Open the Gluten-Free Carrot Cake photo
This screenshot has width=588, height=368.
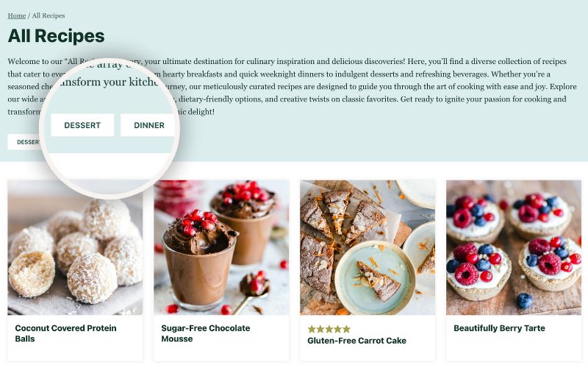pos(367,247)
